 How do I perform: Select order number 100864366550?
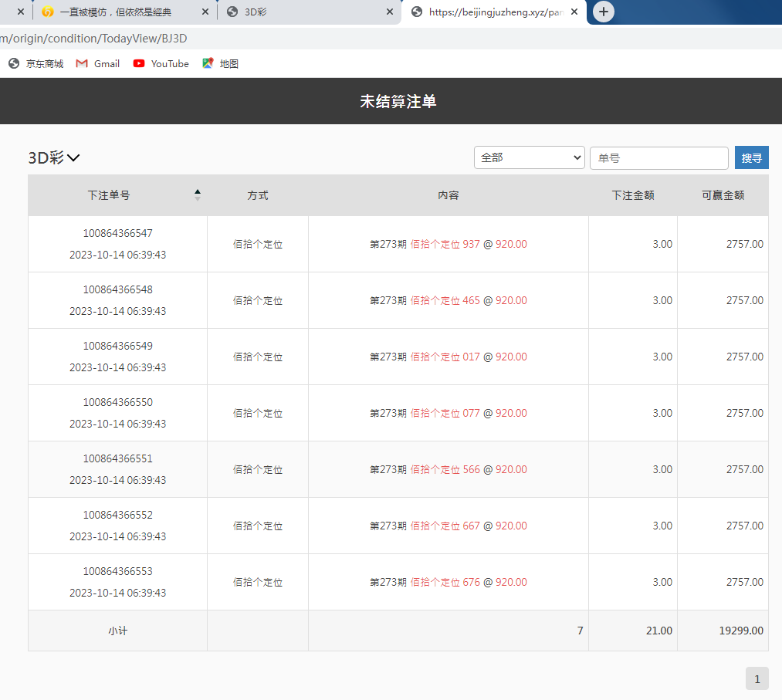click(x=117, y=402)
